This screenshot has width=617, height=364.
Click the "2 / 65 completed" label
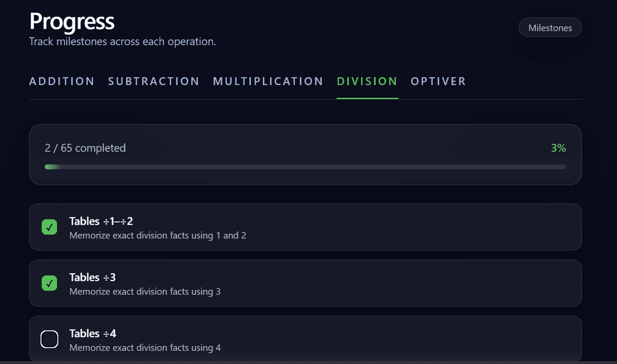[85, 148]
